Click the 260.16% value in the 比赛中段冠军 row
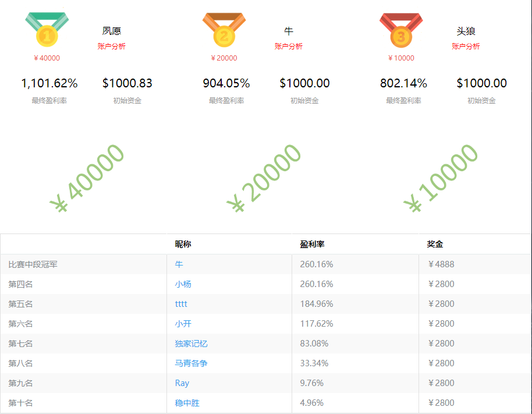 pos(317,264)
